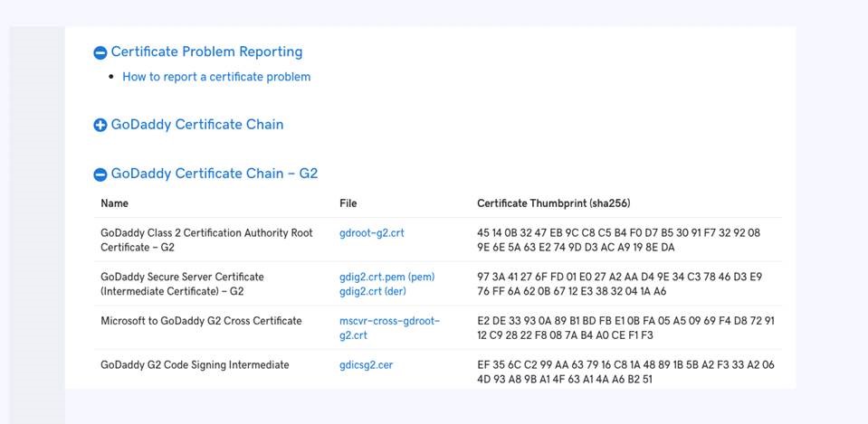The width and height of the screenshot is (868, 424).
Task: Click the minus icon beside GoDaddy Certificate Chain – G2
Action: (100, 174)
